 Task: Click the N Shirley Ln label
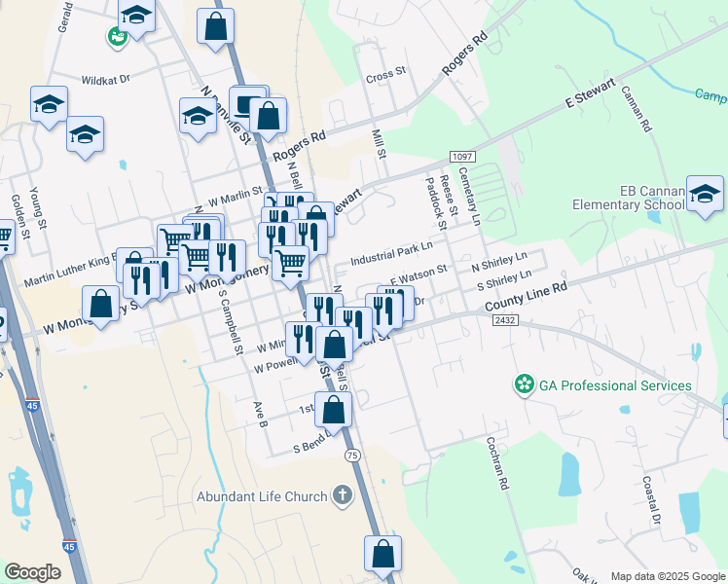499,262
